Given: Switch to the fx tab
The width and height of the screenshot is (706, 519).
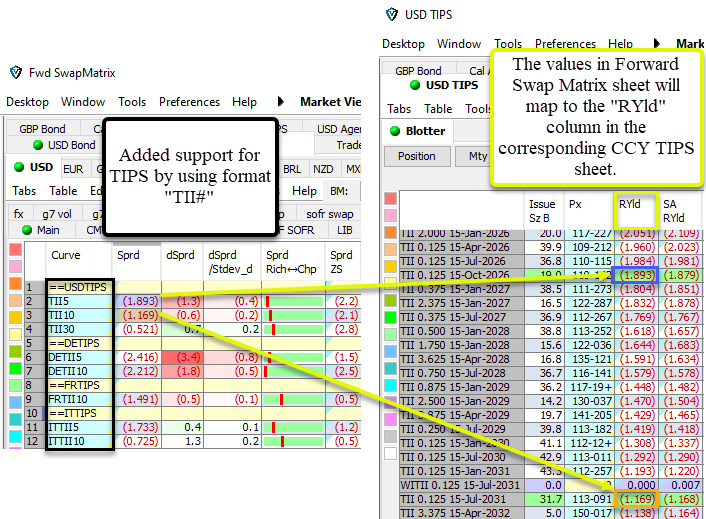Looking at the screenshot, I should pyautogui.click(x=18, y=214).
